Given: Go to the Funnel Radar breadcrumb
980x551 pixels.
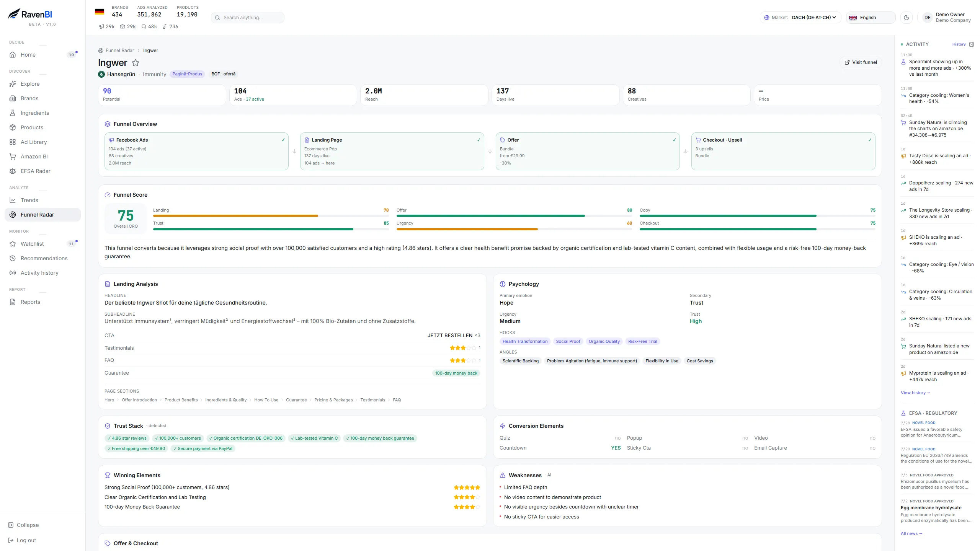Looking at the screenshot, I should [120, 51].
